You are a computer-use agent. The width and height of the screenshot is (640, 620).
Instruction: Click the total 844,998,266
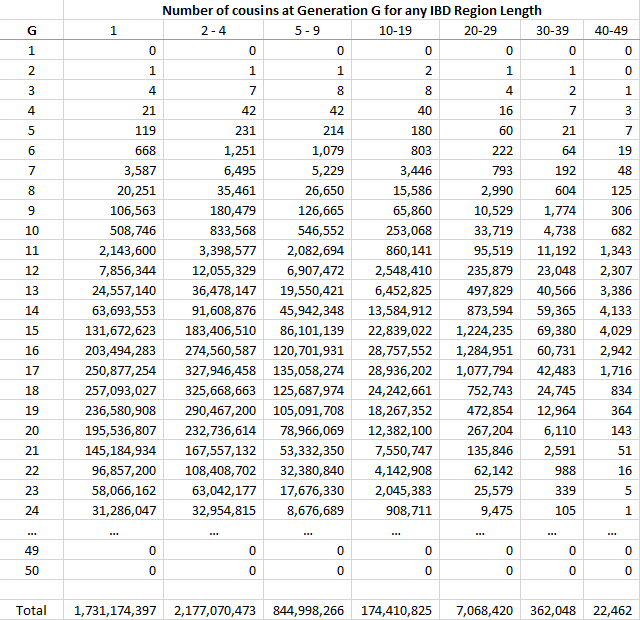[307, 610]
